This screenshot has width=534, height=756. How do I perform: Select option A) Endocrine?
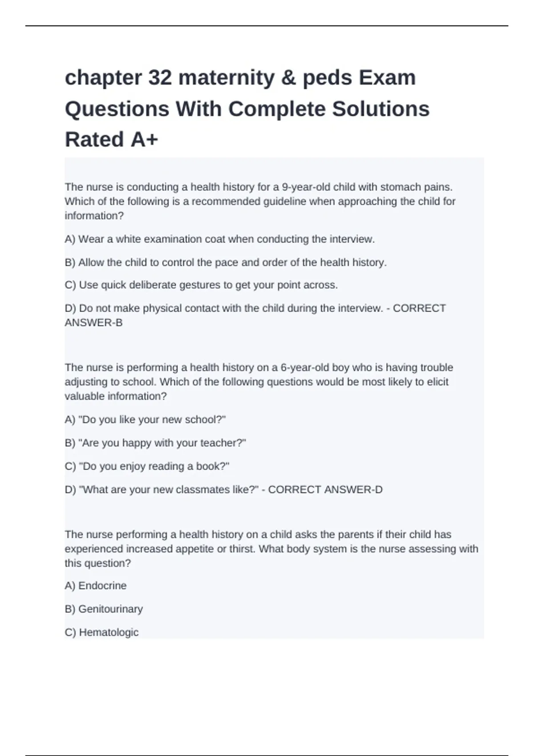point(96,586)
